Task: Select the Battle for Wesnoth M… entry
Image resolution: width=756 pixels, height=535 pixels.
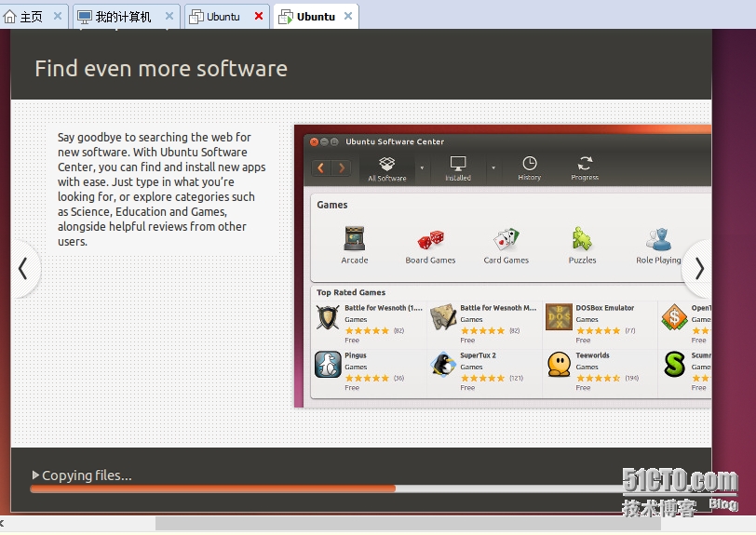Action: click(484, 324)
